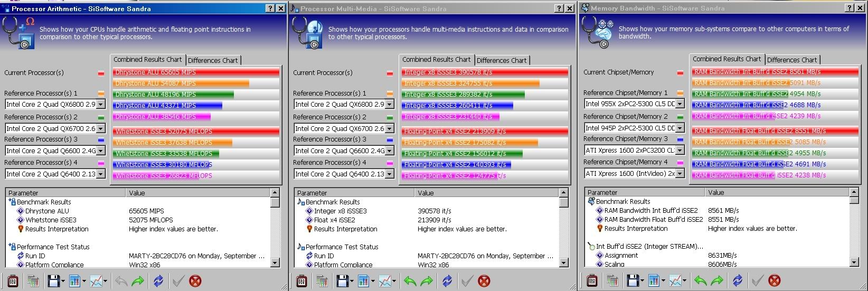Click scroll up arrow in Memory Bandwidth results list

[x=854, y=192]
